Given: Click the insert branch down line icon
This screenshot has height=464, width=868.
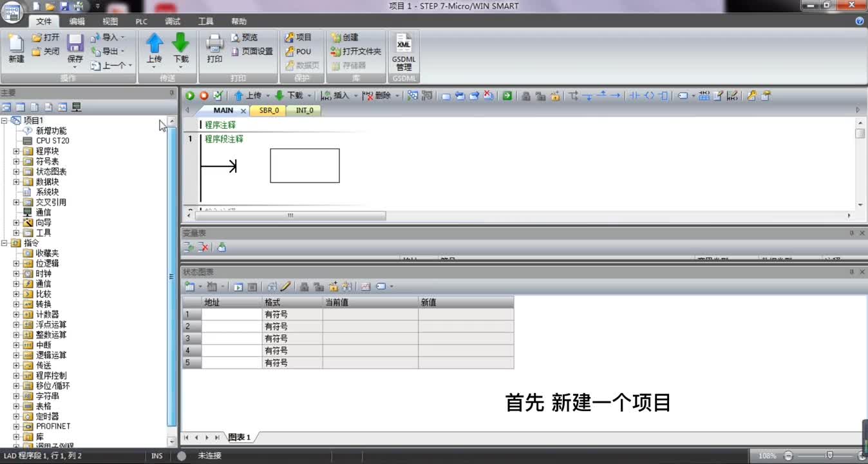Looking at the screenshot, I should coord(588,96).
